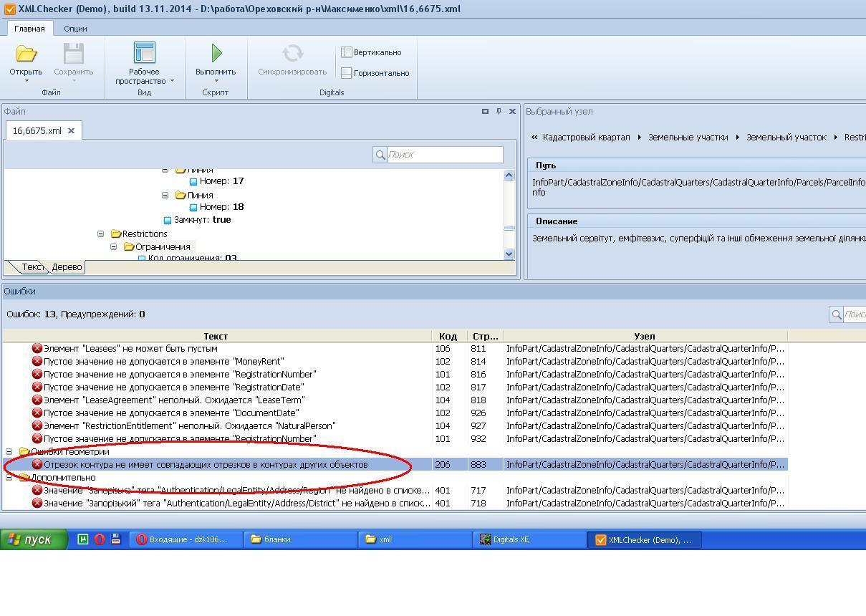This screenshot has width=866, height=616.
Task: Switch to the Опции ribbon tab
Action: (x=75, y=29)
